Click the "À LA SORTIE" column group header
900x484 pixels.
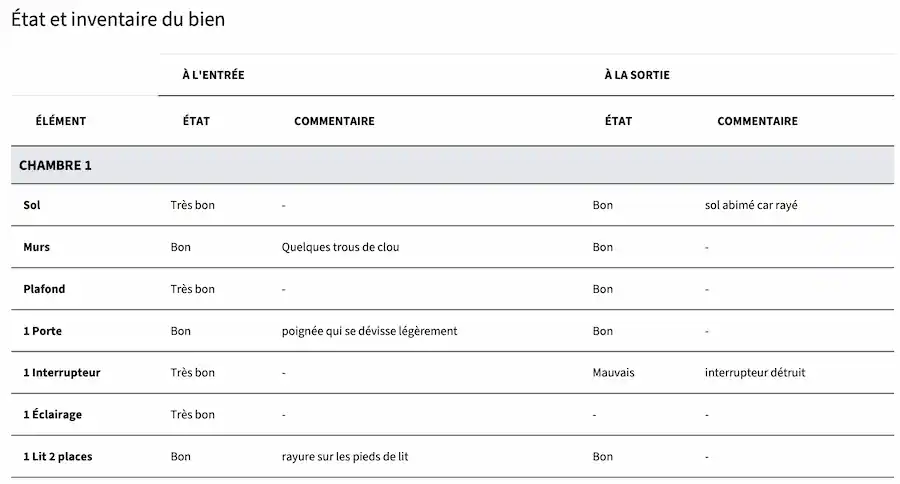coord(637,75)
